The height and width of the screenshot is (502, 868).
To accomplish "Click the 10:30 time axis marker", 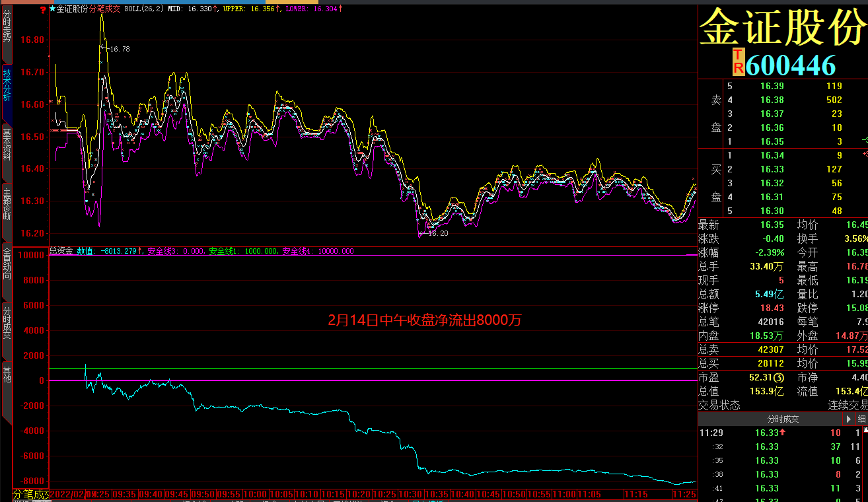I will click(412, 494).
